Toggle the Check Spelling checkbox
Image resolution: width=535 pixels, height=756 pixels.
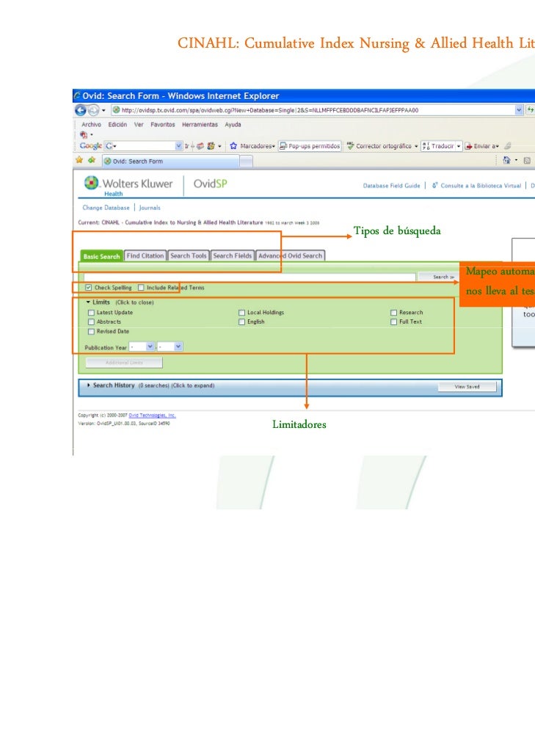[x=89, y=288]
